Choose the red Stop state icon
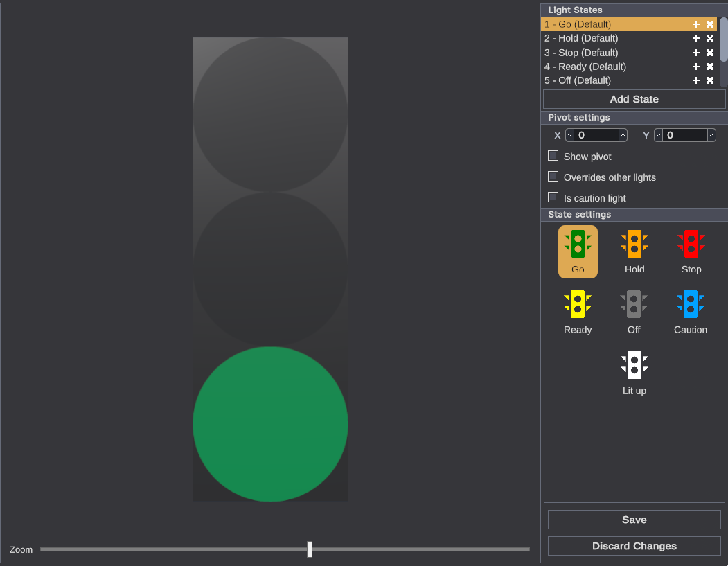 click(x=691, y=245)
